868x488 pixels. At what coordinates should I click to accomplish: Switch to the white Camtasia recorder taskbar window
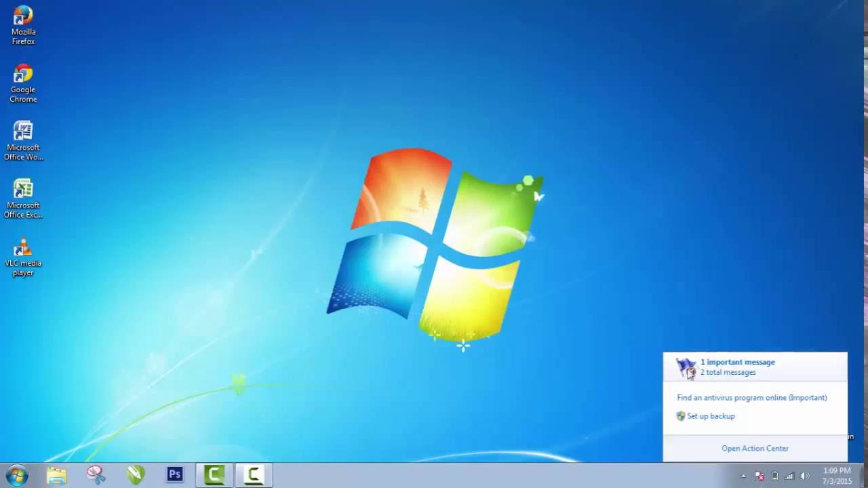coord(254,475)
